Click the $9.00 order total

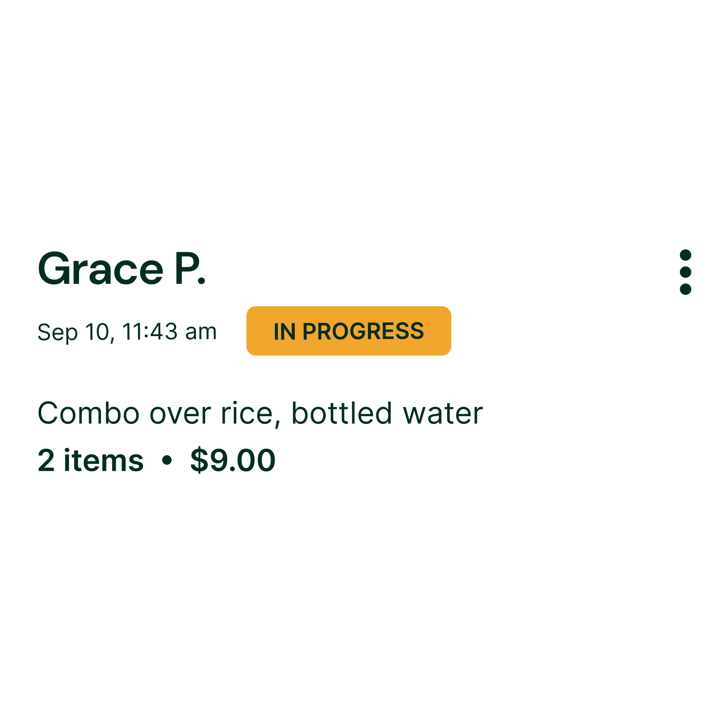click(x=233, y=460)
